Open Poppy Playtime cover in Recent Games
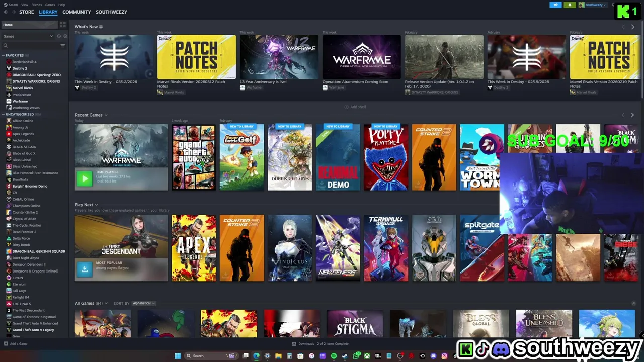Image resolution: width=644 pixels, height=362 pixels. click(x=386, y=157)
